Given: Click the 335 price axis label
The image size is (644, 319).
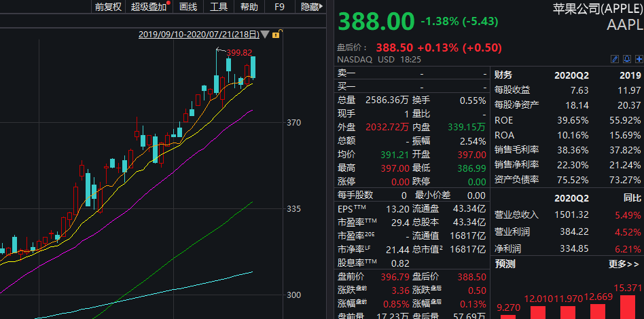Looking at the screenshot, I should [293, 209].
